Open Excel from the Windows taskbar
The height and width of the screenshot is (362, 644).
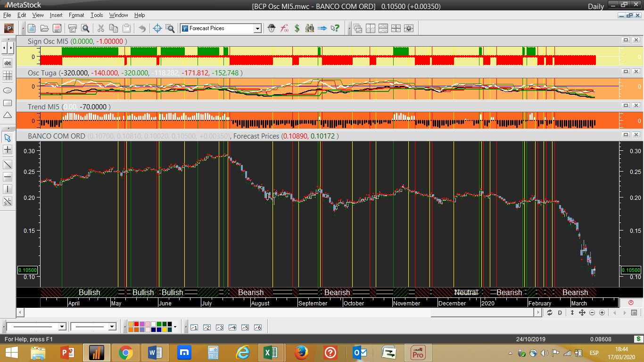271,353
